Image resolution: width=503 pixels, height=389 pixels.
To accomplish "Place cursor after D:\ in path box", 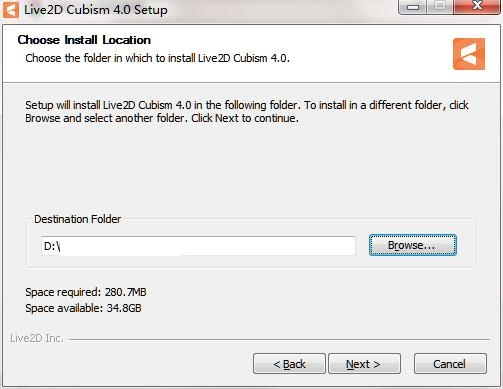I will [x=62, y=246].
